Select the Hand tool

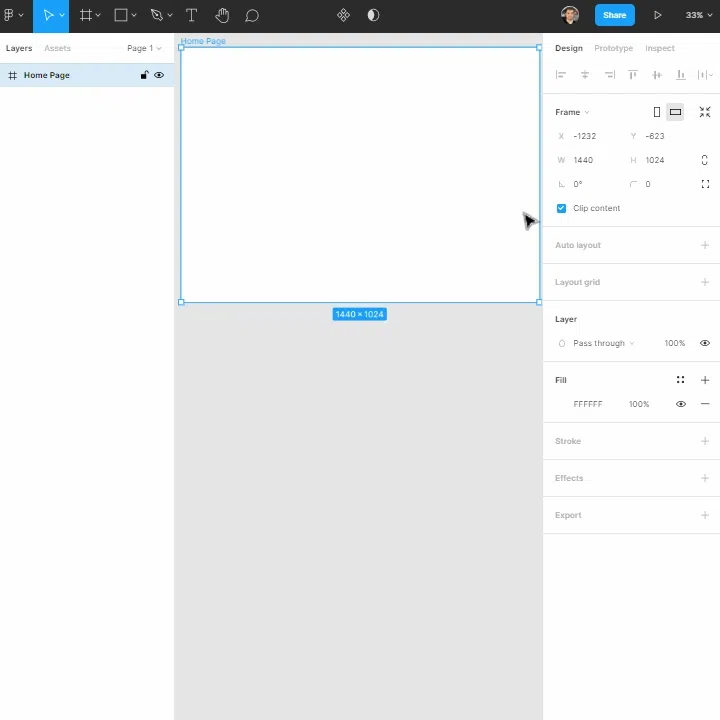pos(222,15)
